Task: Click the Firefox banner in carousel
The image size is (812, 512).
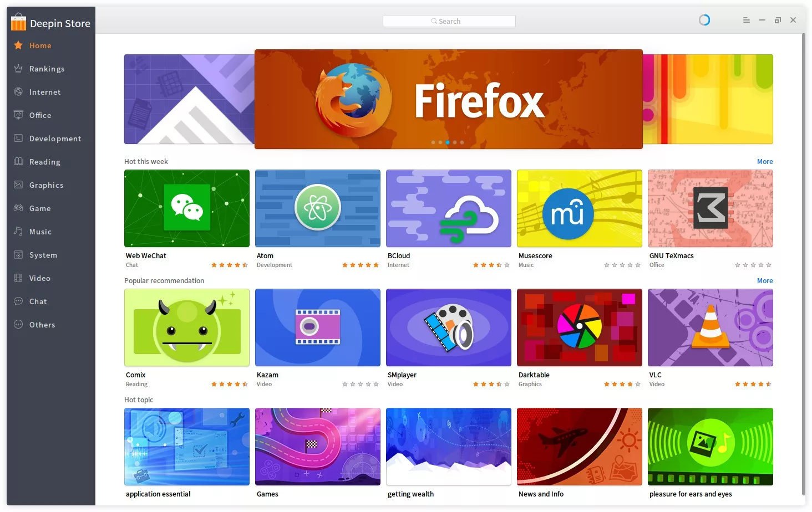Action: point(449,99)
